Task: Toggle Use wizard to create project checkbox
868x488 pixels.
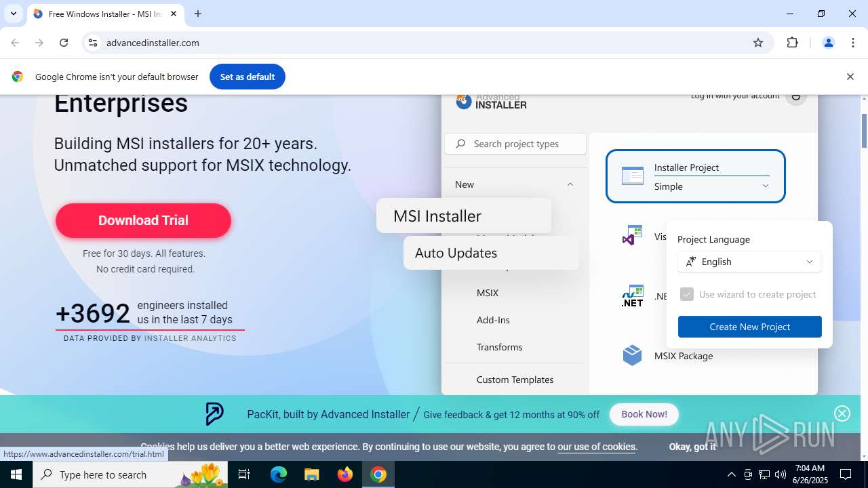Action: click(x=687, y=294)
